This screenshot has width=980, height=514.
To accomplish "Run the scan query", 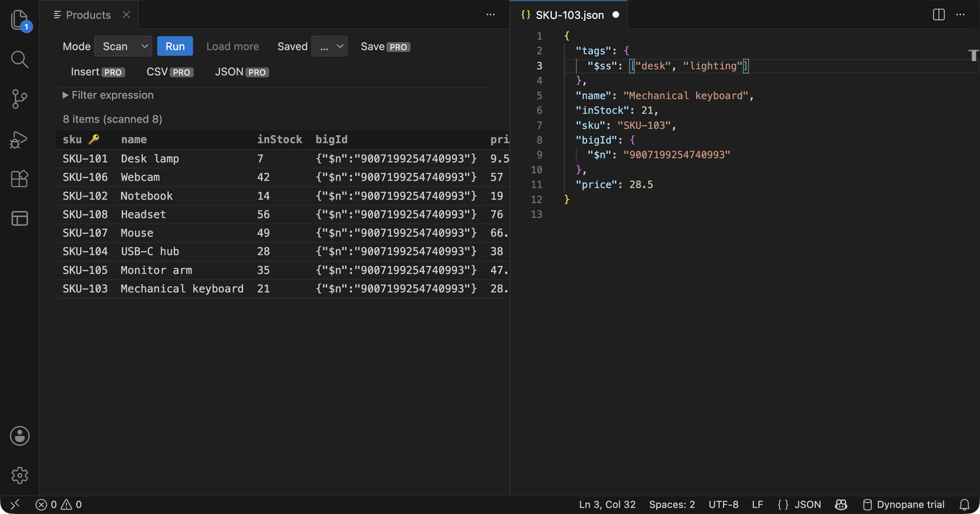I will pyautogui.click(x=175, y=47).
